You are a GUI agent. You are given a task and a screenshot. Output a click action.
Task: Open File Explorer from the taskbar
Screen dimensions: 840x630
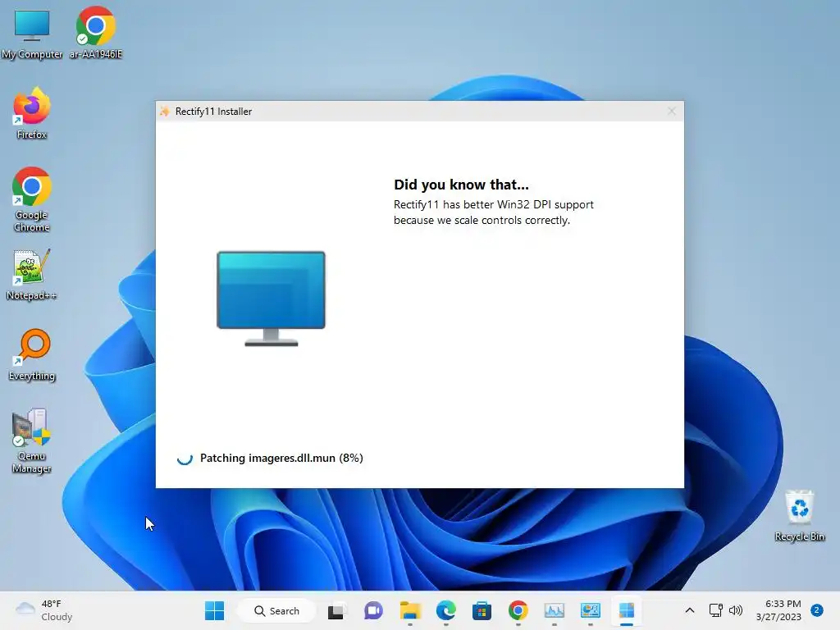pyautogui.click(x=410, y=610)
